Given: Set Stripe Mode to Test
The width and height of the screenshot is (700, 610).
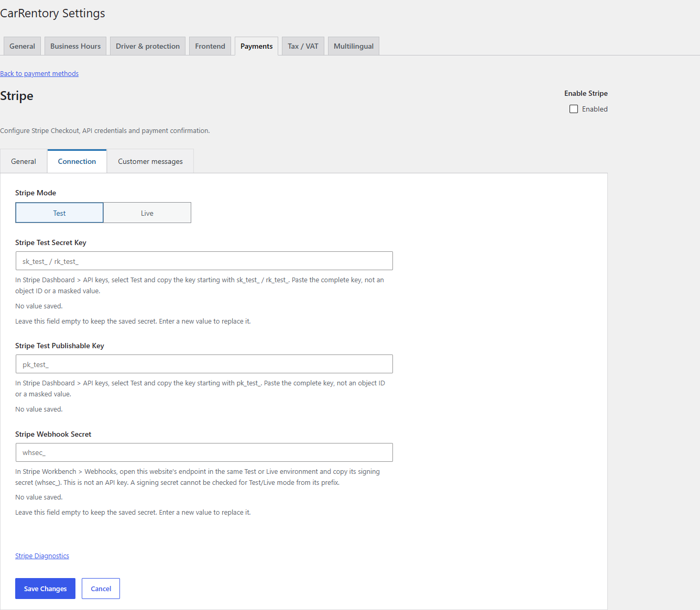Looking at the screenshot, I should coord(59,213).
